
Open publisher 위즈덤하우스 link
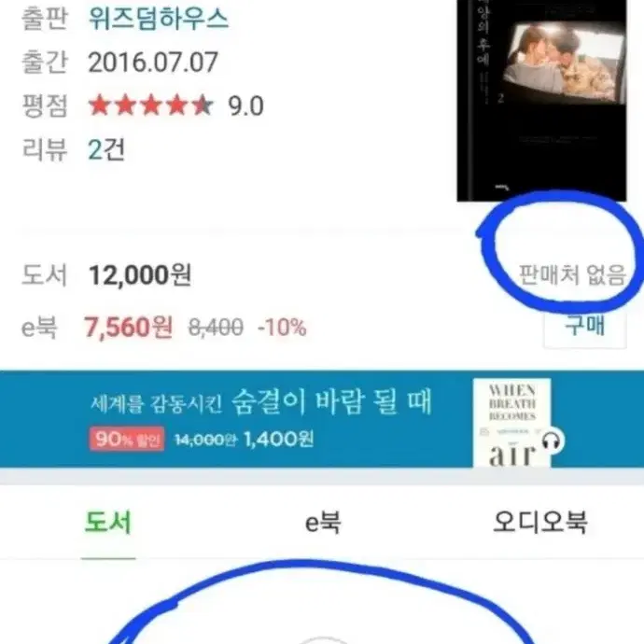tap(158, 19)
